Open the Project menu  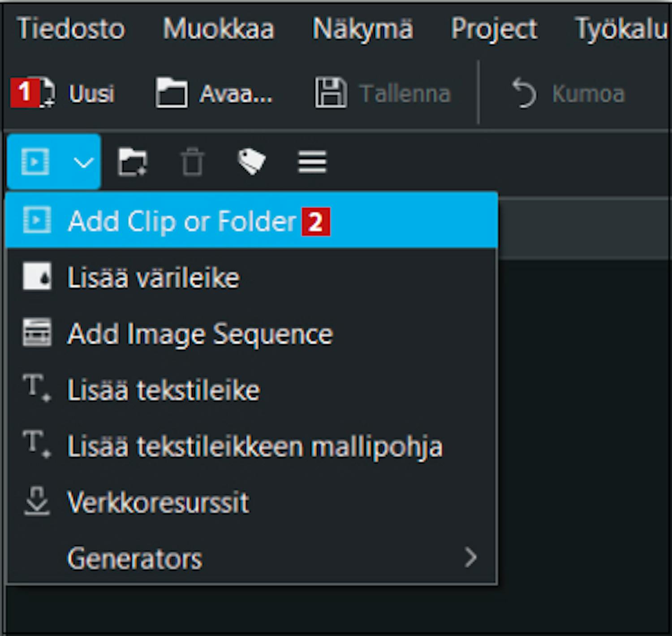[494, 29]
